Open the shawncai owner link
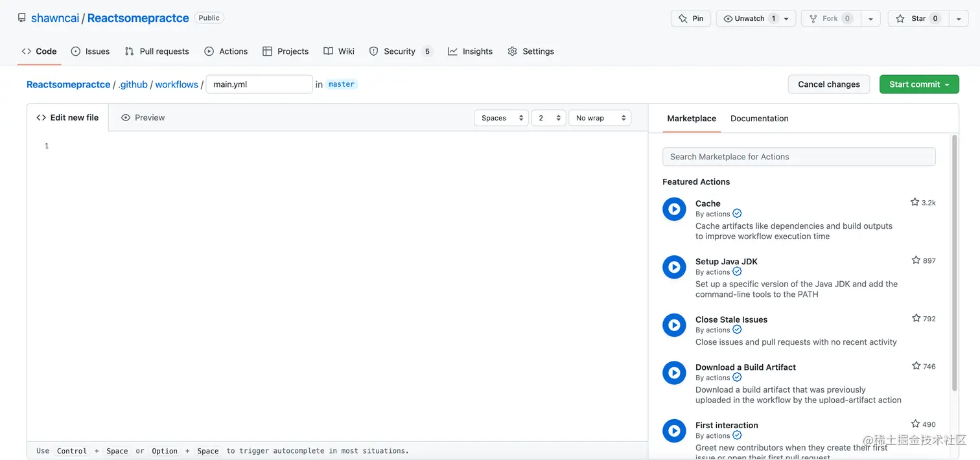The width and height of the screenshot is (980, 460). tap(55, 18)
